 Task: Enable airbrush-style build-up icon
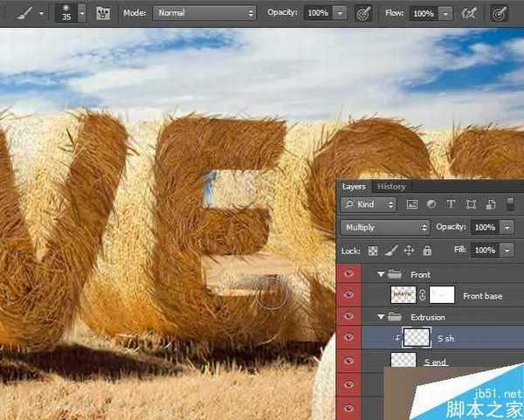pyautogui.click(x=469, y=14)
